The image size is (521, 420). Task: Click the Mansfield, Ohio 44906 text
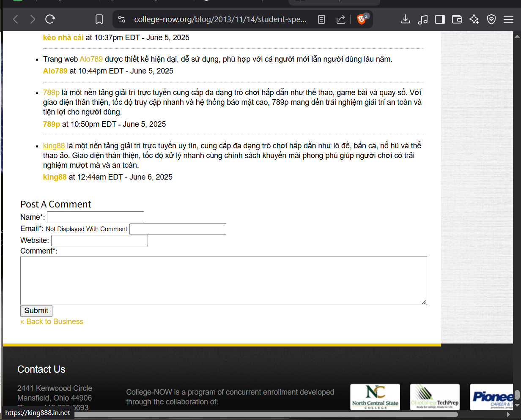(x=55, y=398)
